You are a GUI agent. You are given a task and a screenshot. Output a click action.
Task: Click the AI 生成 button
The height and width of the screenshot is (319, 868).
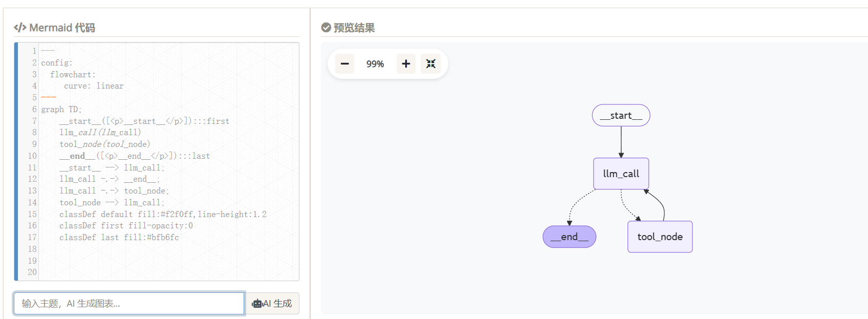272,304
